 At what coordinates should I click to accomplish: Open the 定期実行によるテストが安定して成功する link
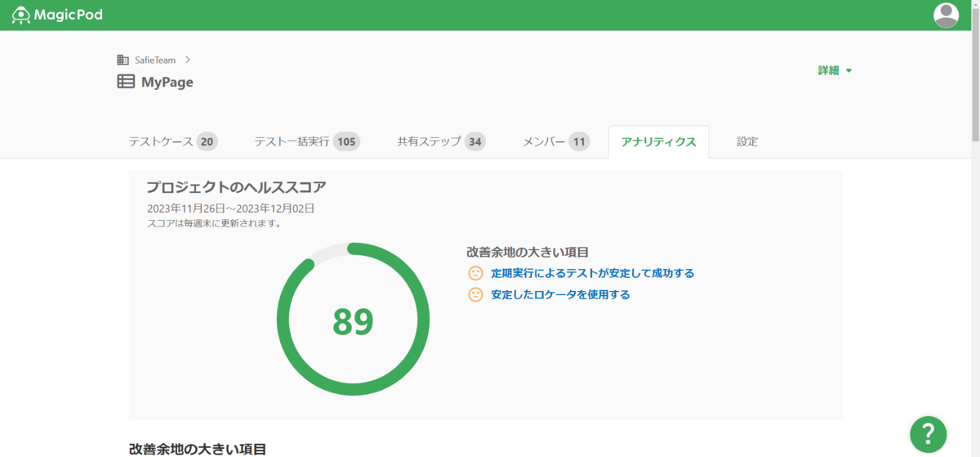coord(592,273)
